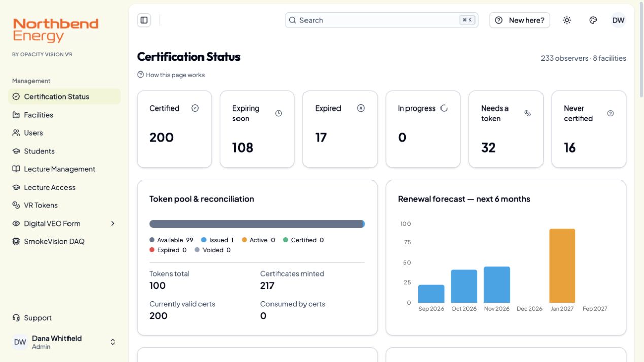Image resolution: width=644 pixels, height=362 pixels.
Task: Click the Search field
Action: (381, 20)
